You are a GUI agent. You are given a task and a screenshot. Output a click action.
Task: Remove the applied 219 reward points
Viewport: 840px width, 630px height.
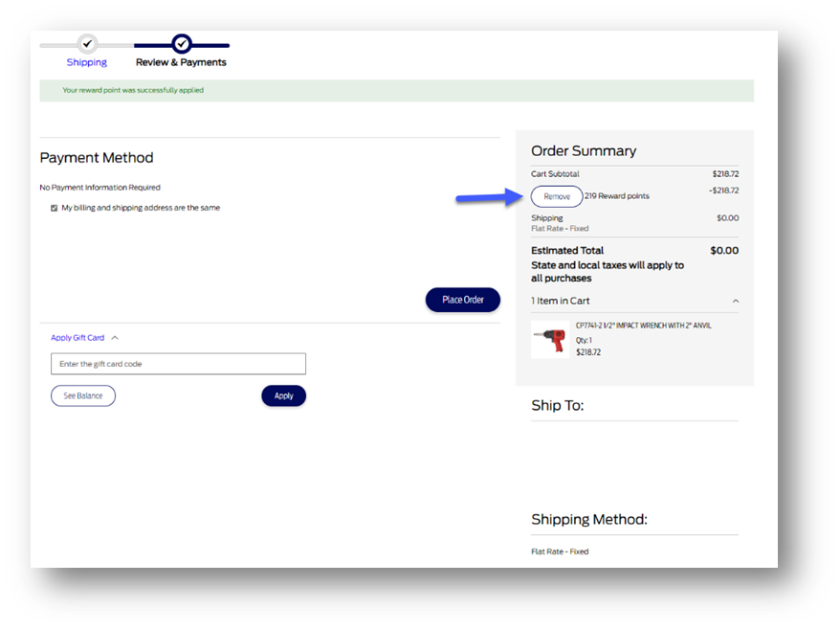point(557,196)
